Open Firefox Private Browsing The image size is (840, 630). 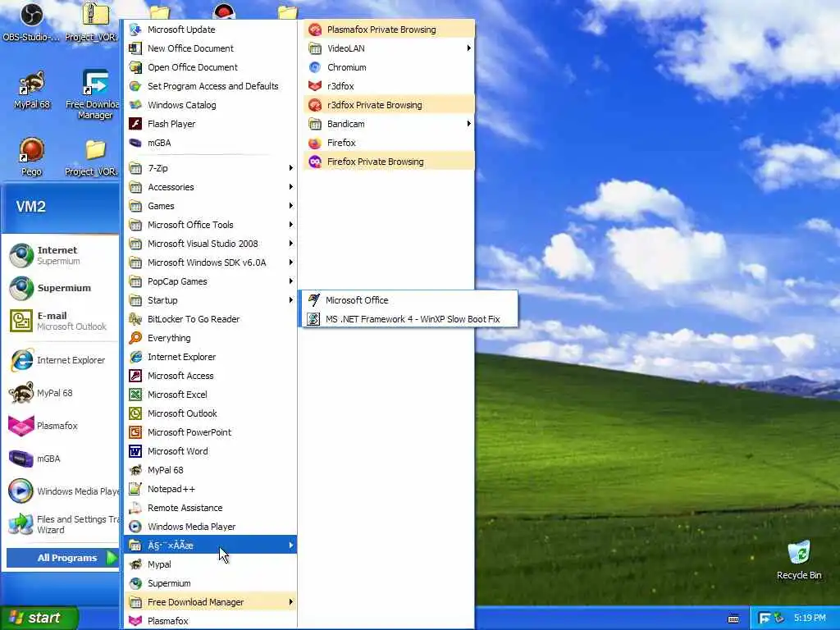pos(389,162)
